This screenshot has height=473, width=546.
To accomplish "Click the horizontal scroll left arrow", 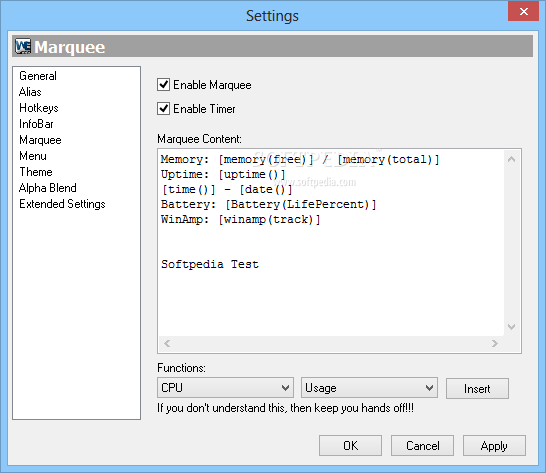I will tap(167, 343).
